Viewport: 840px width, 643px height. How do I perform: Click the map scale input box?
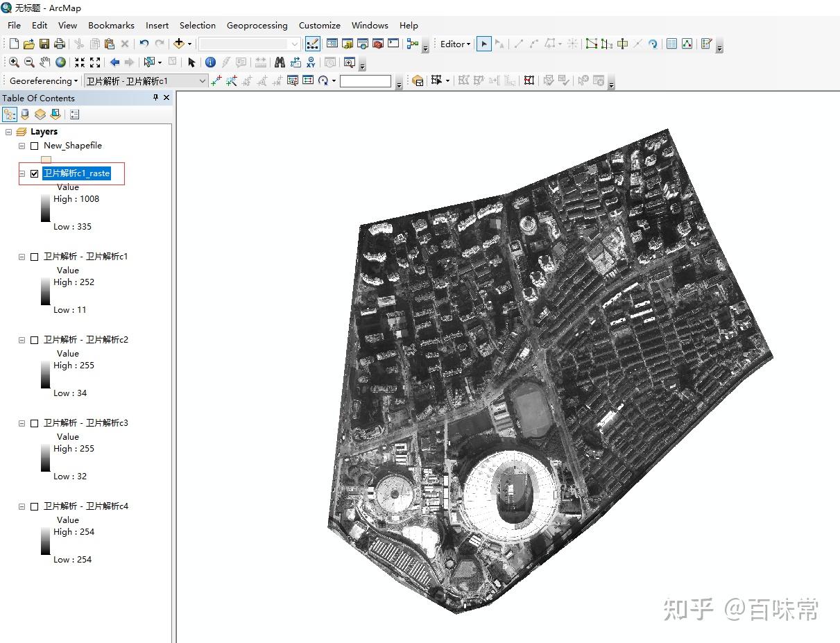click(x=245, y=44)
